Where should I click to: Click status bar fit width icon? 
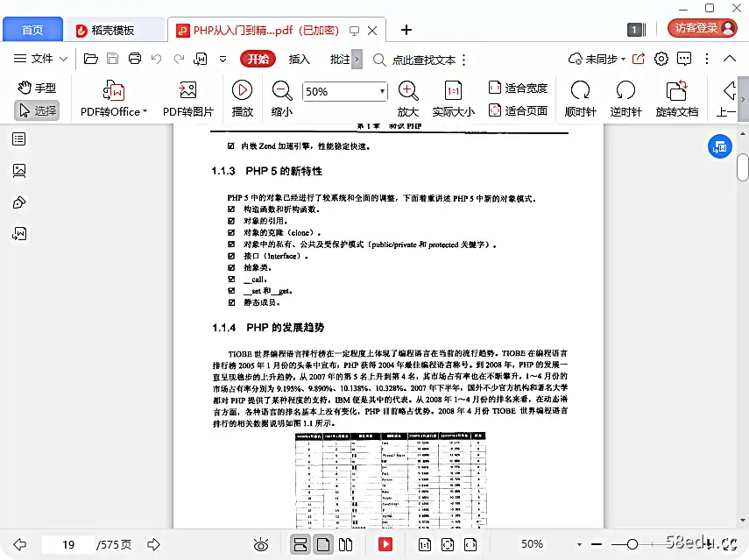pyautogui.click(x=470, y=544)
